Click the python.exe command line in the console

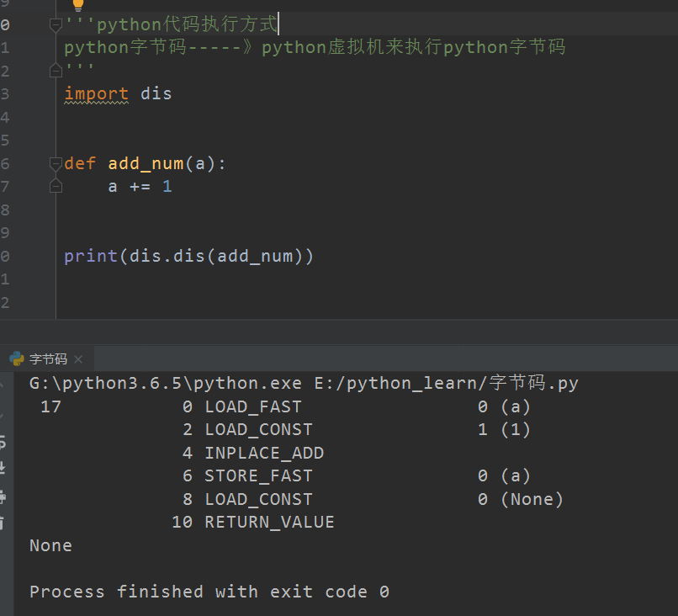[x=304, y=383]
